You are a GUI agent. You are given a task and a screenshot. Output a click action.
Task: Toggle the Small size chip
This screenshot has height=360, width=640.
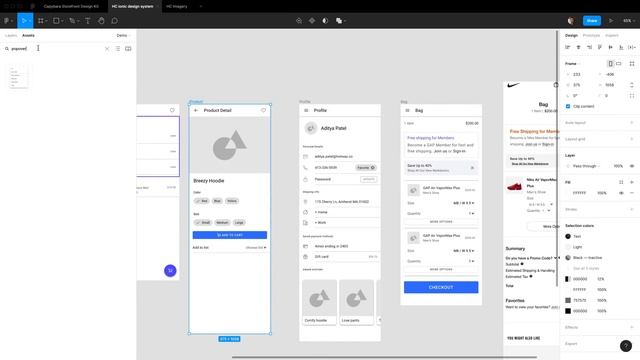click(x=203, y=222)
